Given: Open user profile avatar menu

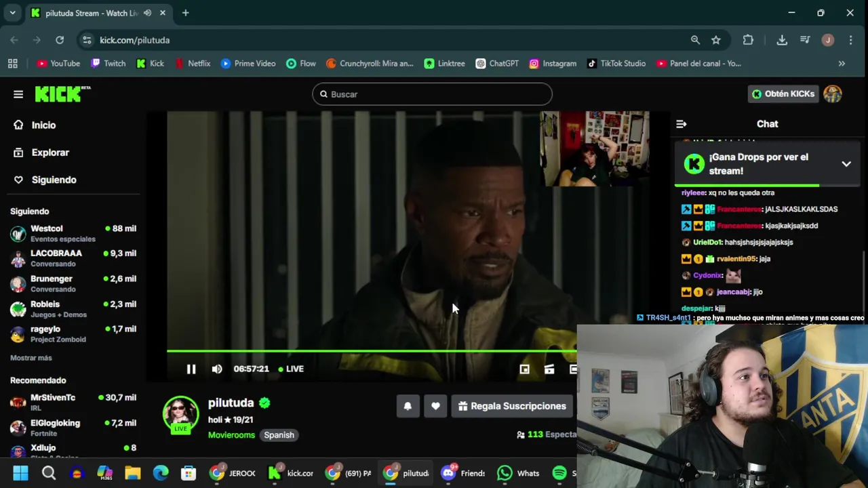Looking at the screenshot, I should click(833, 94).
